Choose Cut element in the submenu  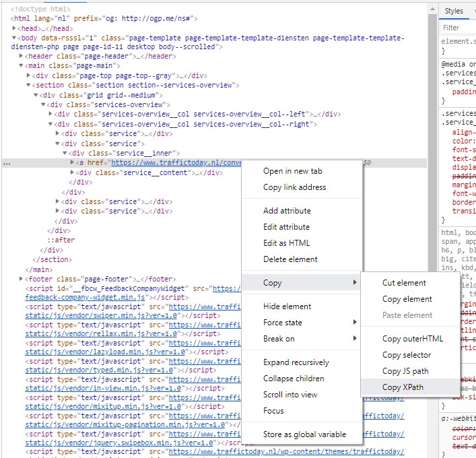(404, 283)
